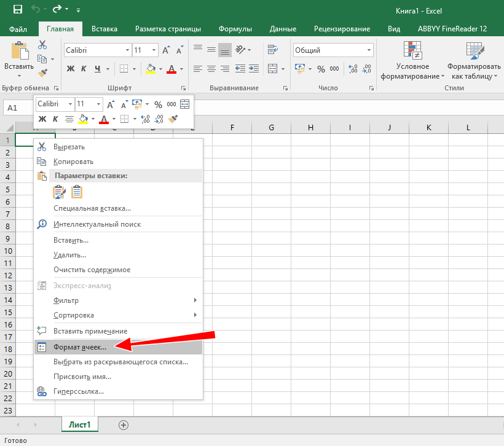Increase indent in the ribbon
This screenshot has width=504, height=446.
254,68
